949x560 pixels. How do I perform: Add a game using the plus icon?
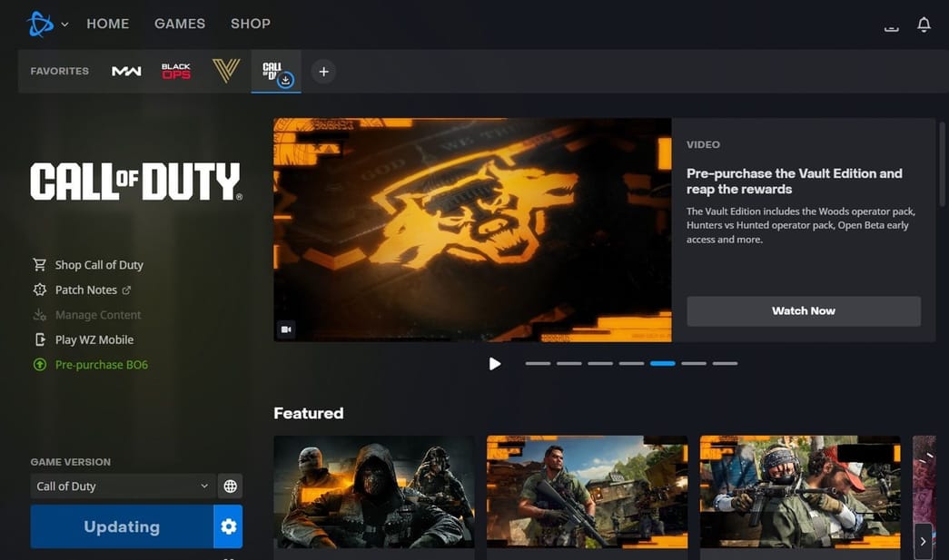point(323,71)
